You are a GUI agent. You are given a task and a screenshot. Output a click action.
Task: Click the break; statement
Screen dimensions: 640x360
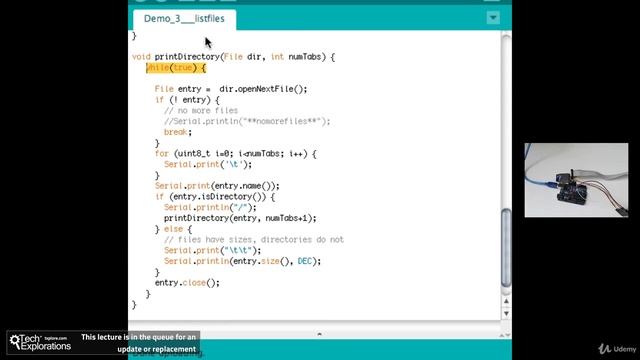178,132
